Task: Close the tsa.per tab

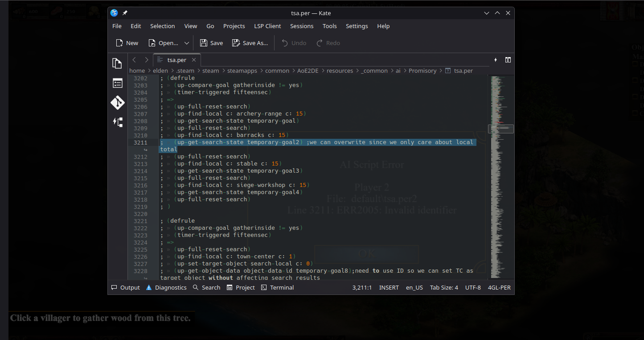Action: coord(194,60)
